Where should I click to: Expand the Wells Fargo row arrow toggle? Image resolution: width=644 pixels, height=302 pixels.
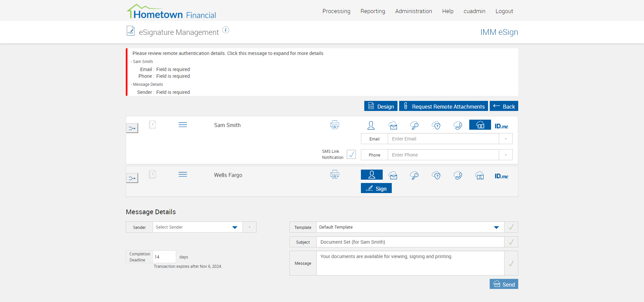point(132,178)
